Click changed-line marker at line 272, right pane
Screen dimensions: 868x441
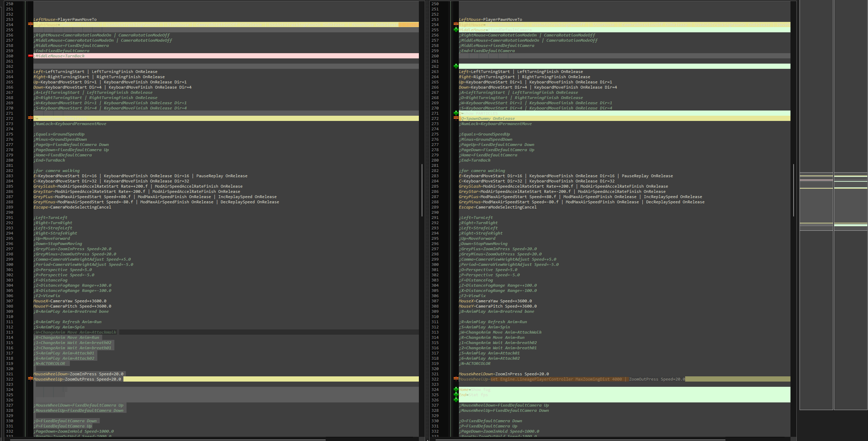pos(456,118)
